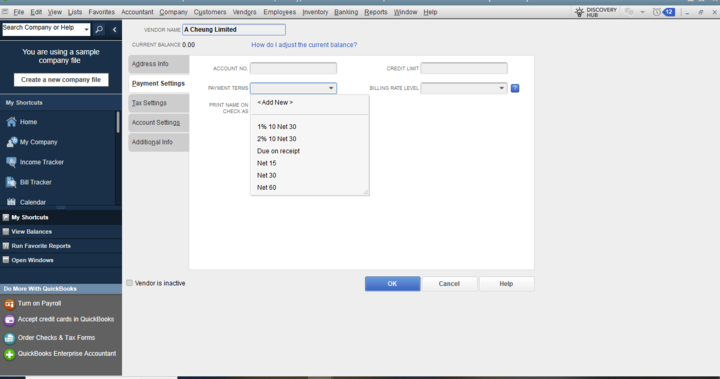This screenshot has height=379, width=720.
Task: Open the Vendors menu
Action: point(244,12)
